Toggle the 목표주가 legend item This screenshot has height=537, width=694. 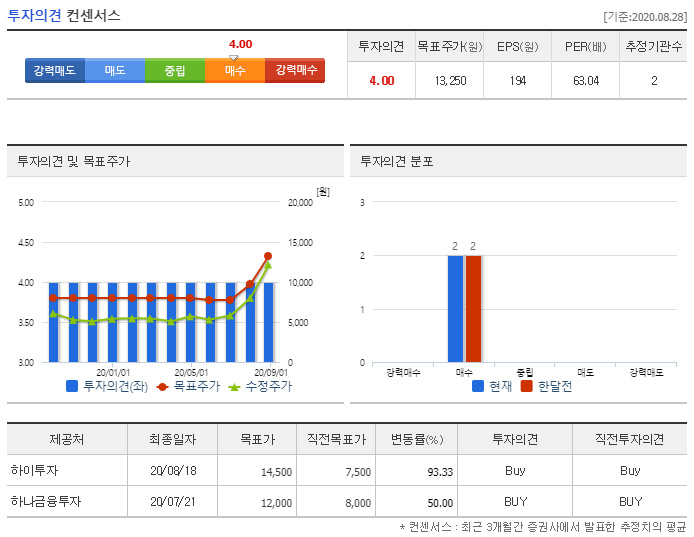pyautogui.click(x=188, y=386)
